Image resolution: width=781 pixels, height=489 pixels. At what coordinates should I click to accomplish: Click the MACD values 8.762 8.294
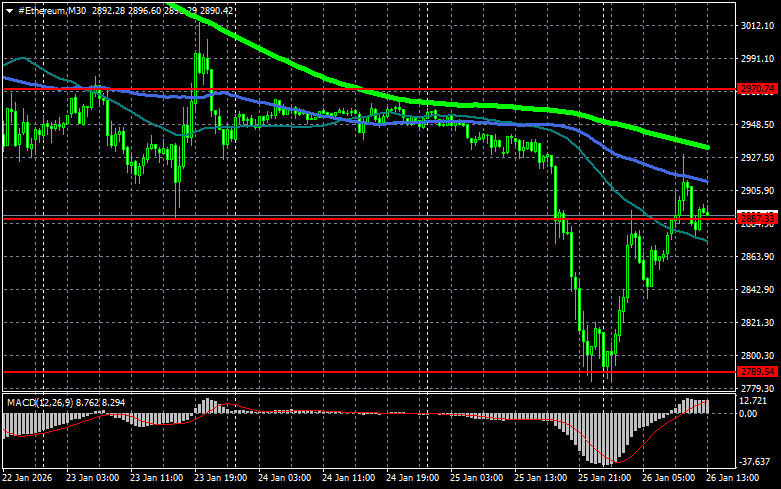[x=101, y=402]
